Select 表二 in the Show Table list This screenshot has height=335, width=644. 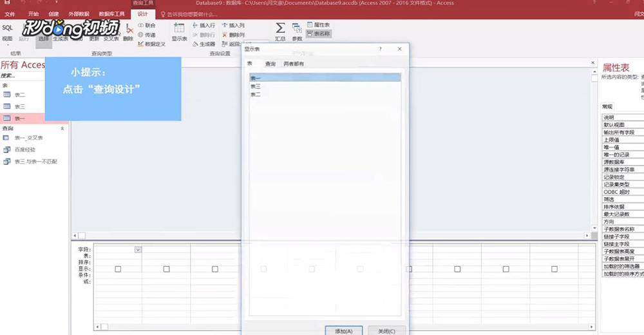[325, 95]
